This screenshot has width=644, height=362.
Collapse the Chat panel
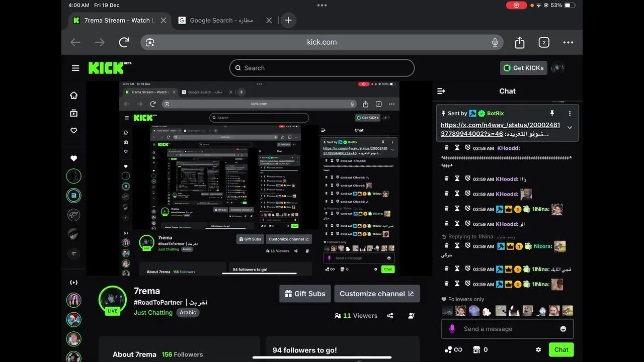coord(441,91)
